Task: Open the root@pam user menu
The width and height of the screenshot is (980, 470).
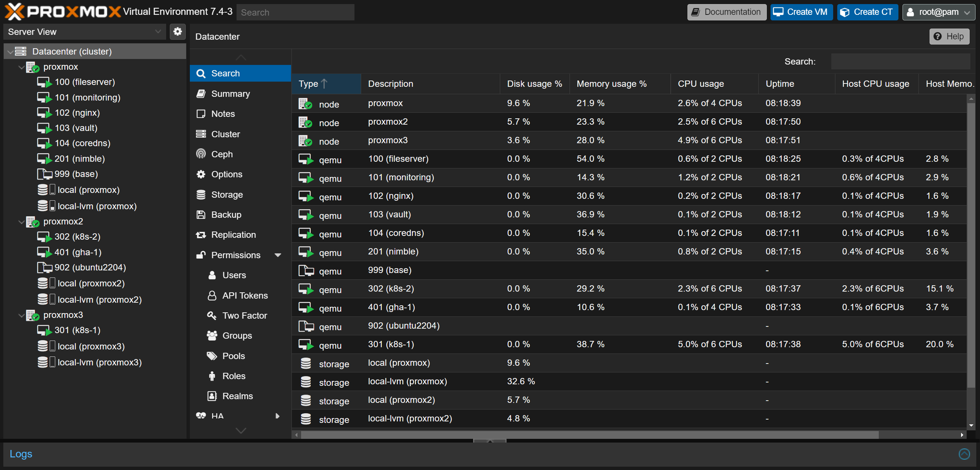Action: click(x=938, y=12)
